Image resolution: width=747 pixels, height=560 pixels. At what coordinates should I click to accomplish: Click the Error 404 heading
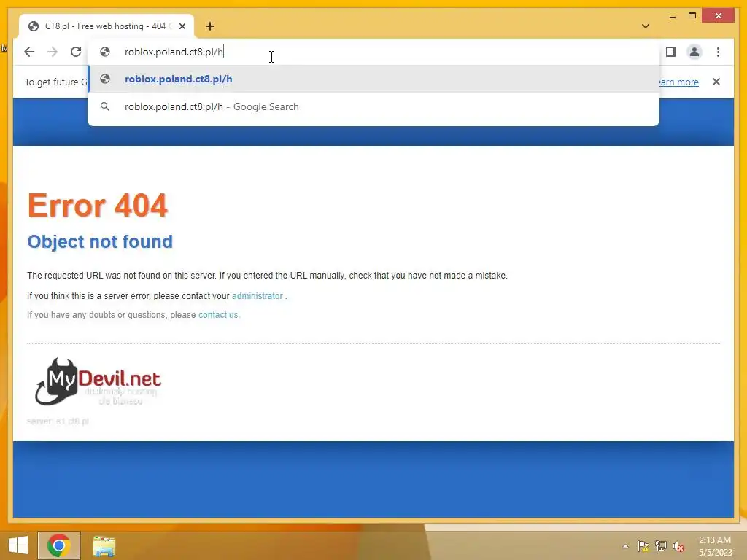tap(98, 206)
